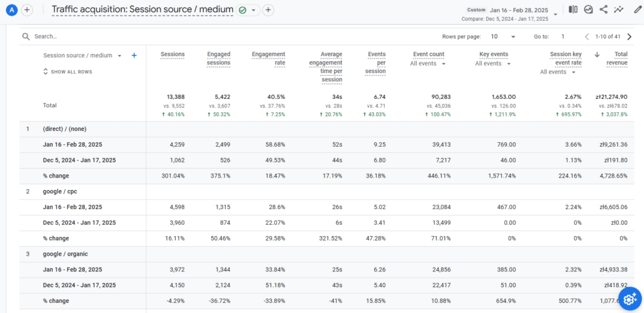The height and width of the screenshot is (313, 644).
Task: Click the Key events column header
Action: pos(494,54)
